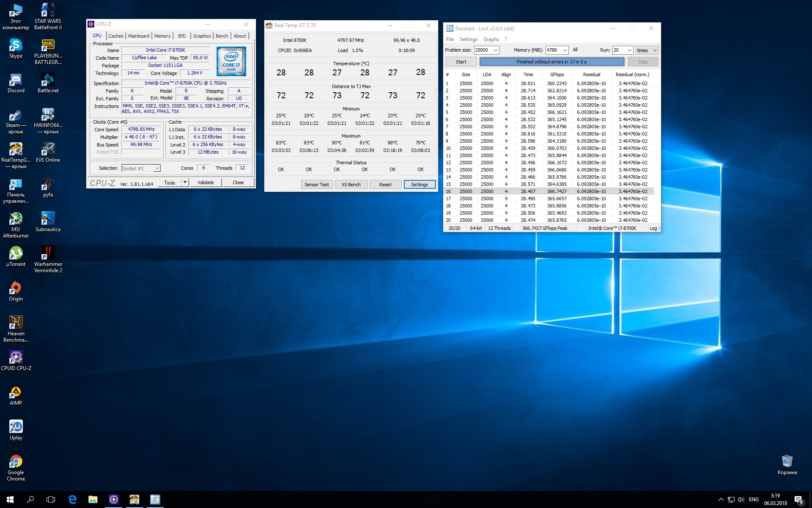
Task: Switch to the Mainboard tab in CPU-Z
Action: [x=139, y=36]
